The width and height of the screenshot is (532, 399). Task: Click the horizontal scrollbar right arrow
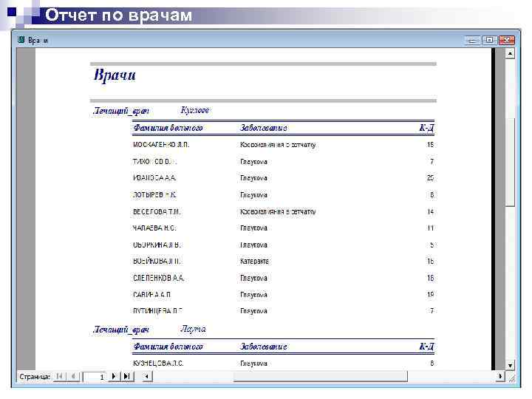pos(499,376)
